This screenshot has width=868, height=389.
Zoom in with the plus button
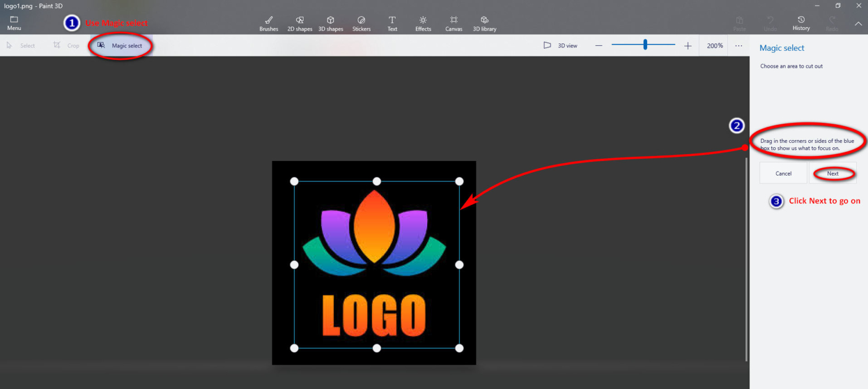[688, 46]
